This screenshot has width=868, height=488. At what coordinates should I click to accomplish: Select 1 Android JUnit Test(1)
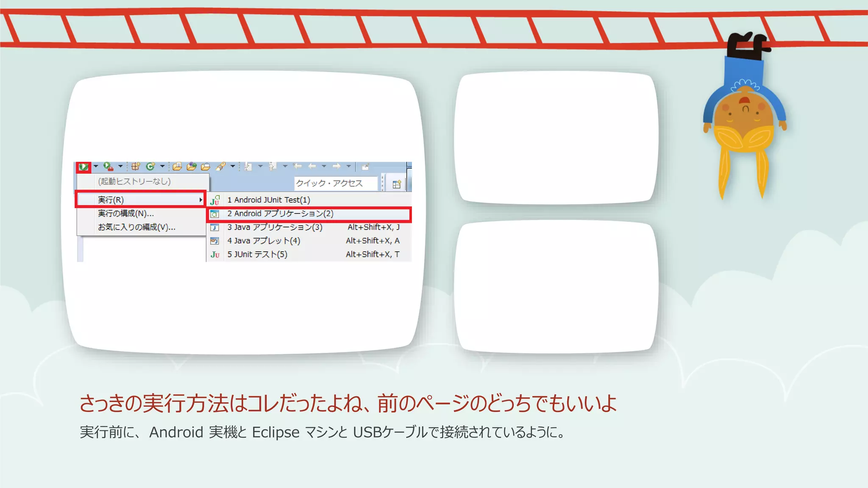[x=309, y=200]
